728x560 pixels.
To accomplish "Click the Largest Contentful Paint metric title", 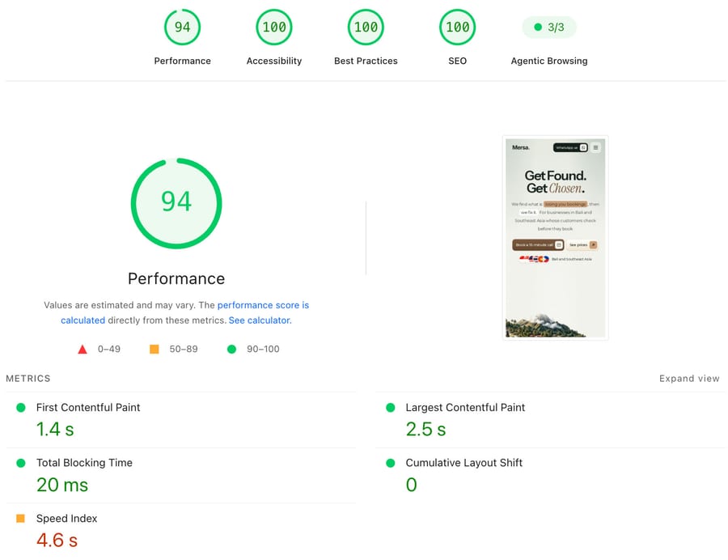I will 465,407.
